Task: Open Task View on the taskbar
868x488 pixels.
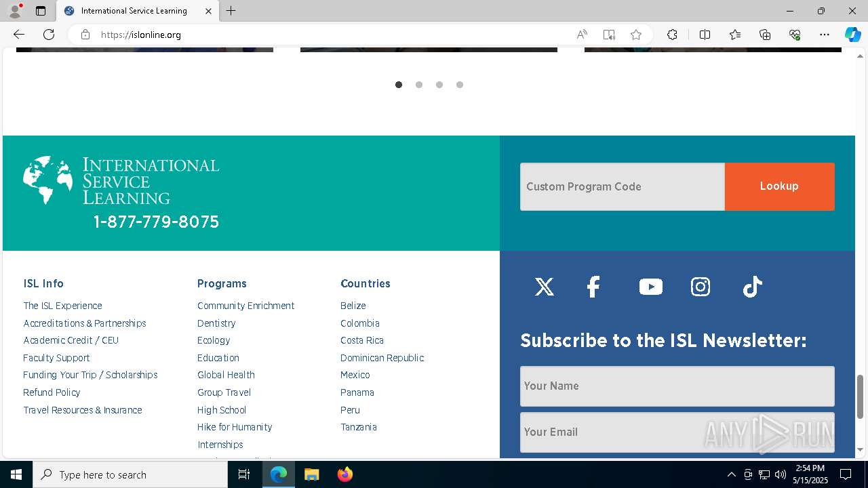Action: tap(244, 474)
